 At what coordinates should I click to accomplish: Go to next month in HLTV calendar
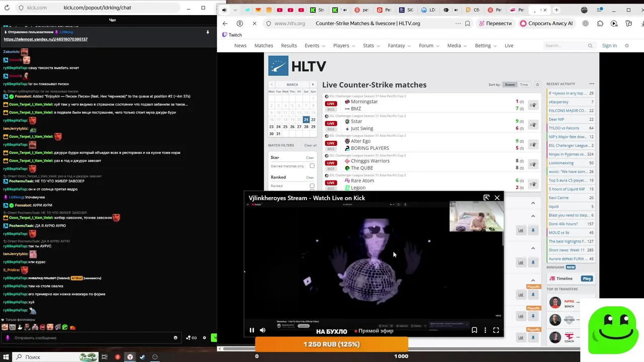[x=313, y=84]
